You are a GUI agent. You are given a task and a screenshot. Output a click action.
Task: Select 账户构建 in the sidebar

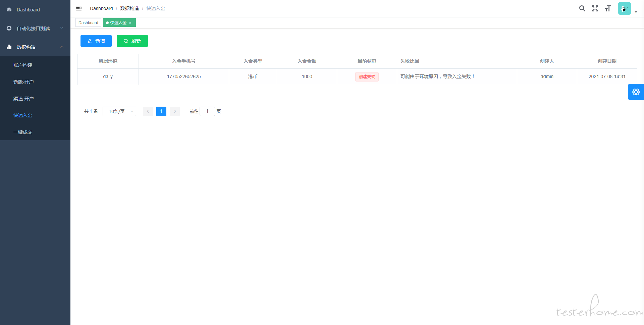click(x=35, y=65)
